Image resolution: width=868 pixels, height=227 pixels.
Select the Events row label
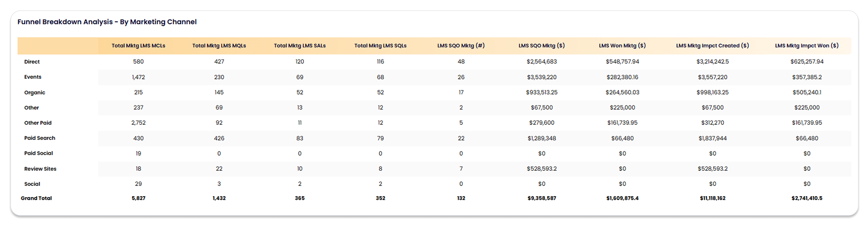[x=33, y=77]
